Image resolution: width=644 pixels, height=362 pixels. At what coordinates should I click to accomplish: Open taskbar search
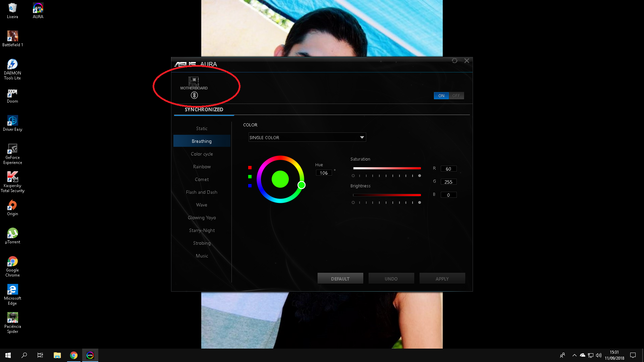pyautogui.click(x=24, y=355)
